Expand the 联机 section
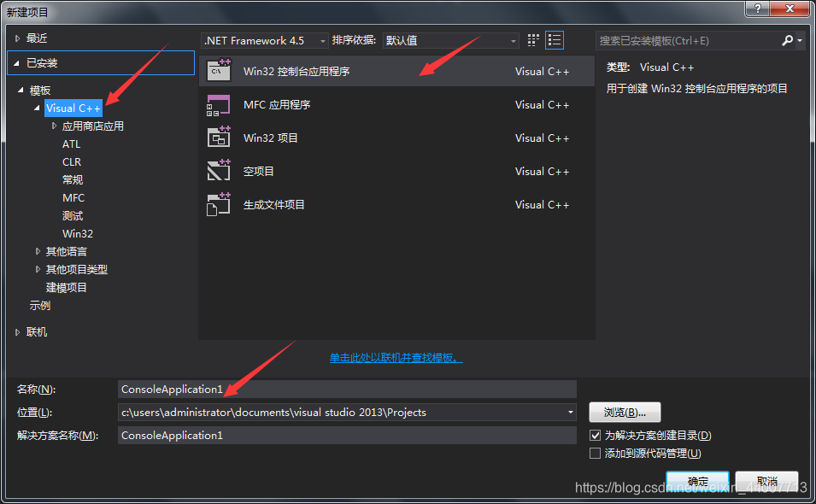816x504 pixels. (x=17, y=331)
